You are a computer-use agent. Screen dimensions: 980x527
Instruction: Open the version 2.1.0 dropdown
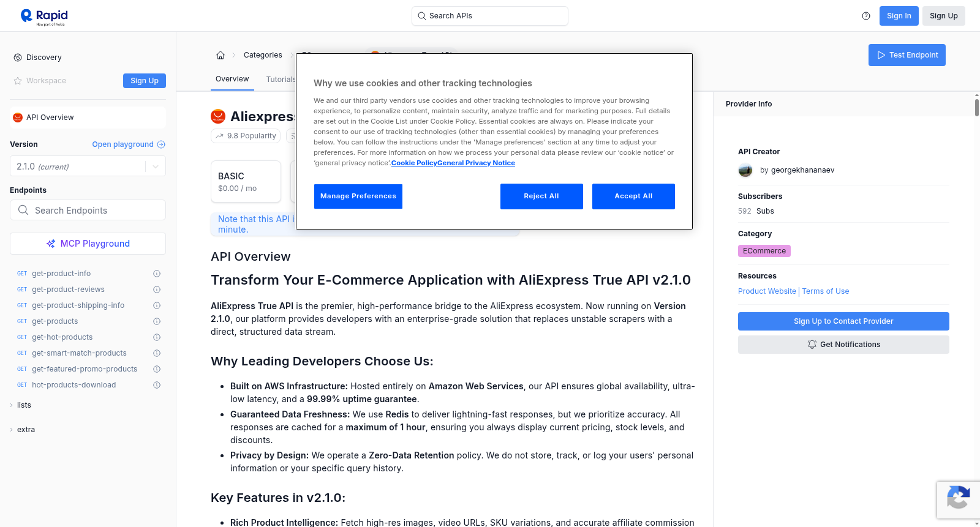coord(88,166)
